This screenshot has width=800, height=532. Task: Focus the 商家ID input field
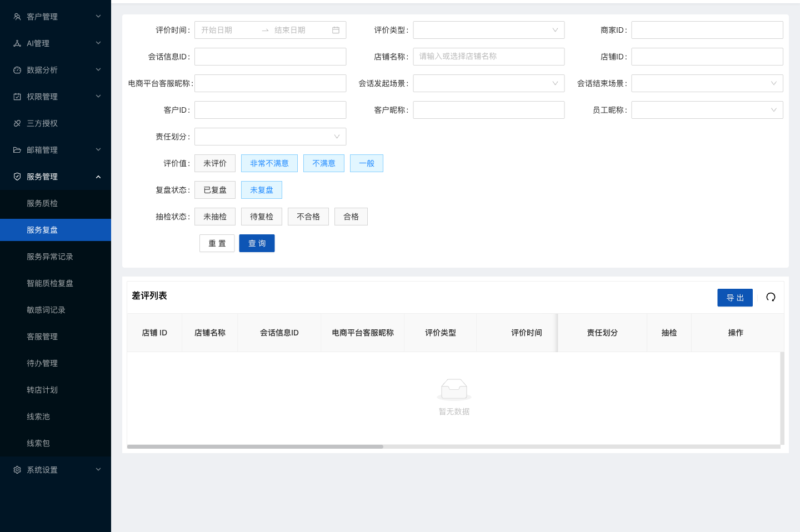click(707, 30)
